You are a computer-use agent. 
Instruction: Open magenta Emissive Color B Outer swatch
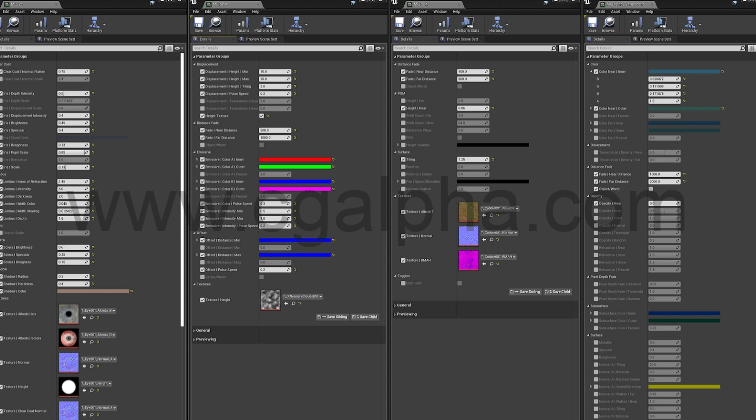tap(295, 189)
